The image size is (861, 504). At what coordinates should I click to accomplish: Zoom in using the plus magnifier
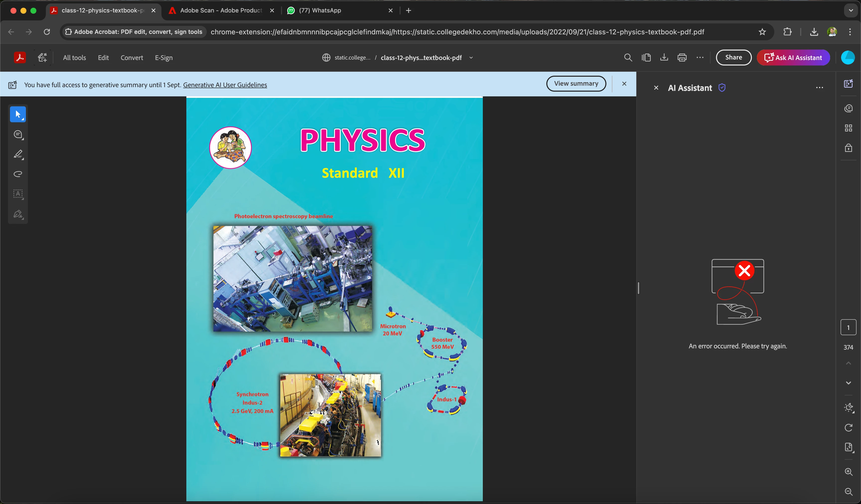pyautogui.click(x=848, y=472)
